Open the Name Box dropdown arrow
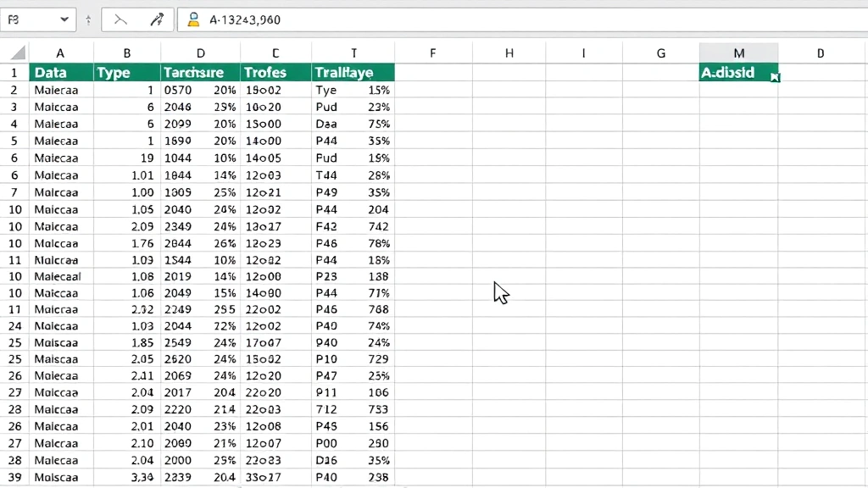The image size is (868, 488). coord(64,19)
